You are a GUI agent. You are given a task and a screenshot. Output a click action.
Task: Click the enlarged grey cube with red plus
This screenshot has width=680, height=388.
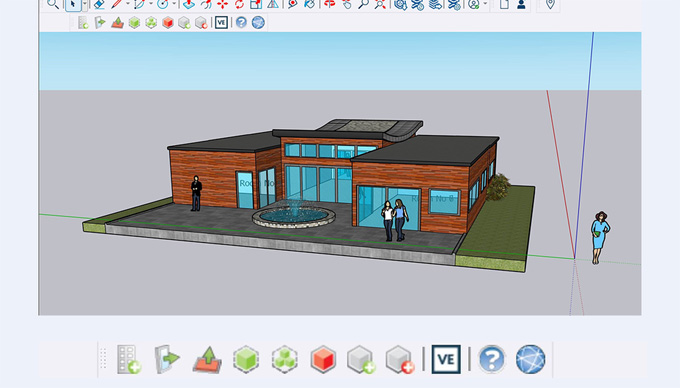pyautogui.click(x=400, y=359)
